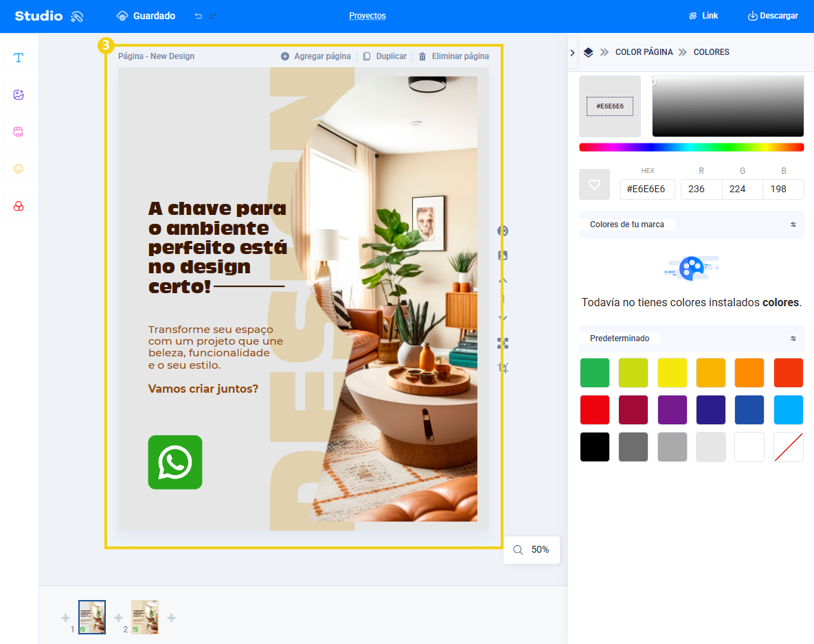Click Agregar página
Screen dimensions: 814x644
point(315,56)
